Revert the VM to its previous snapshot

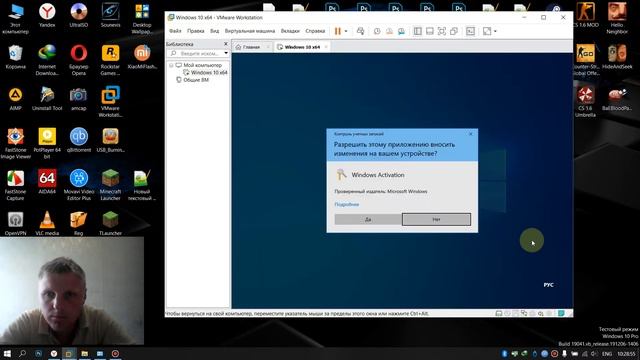389,31
